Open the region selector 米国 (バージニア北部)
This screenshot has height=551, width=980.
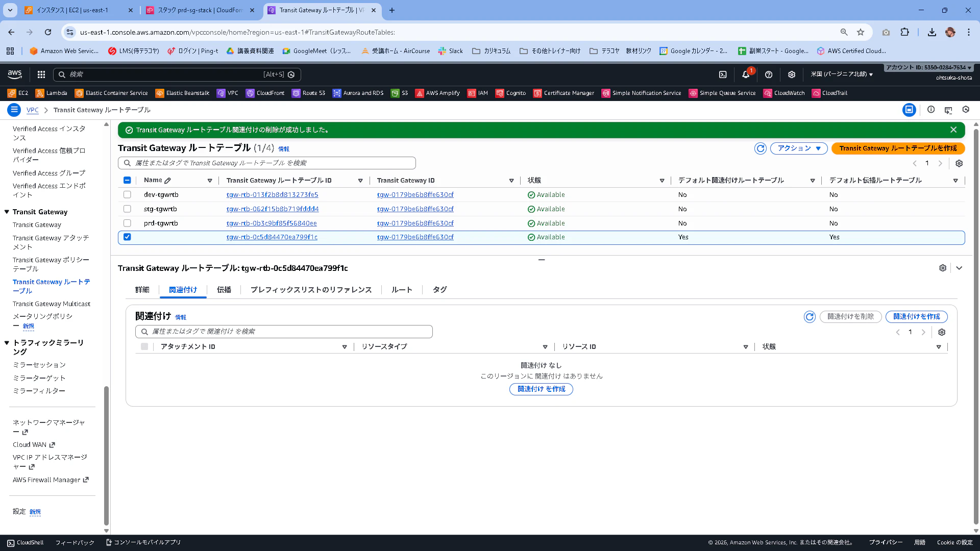coord(842,74)
